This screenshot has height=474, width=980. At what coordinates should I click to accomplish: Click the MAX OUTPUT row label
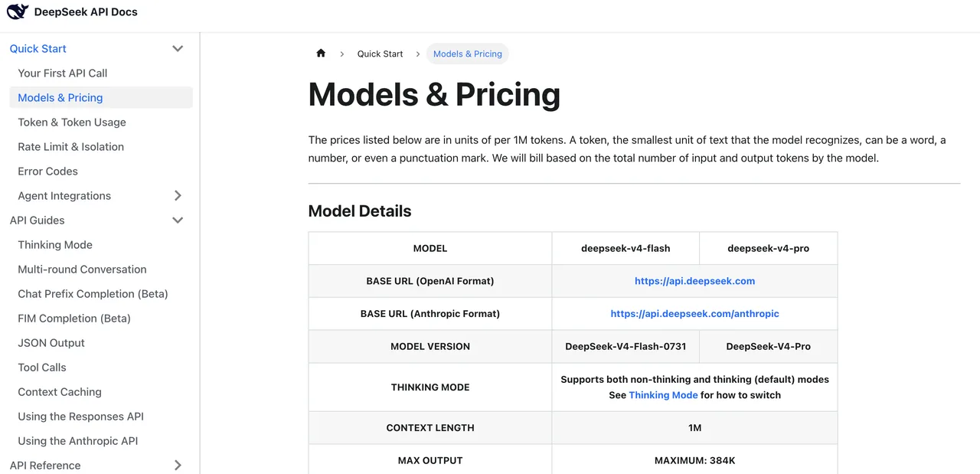[x=430, y=460]
